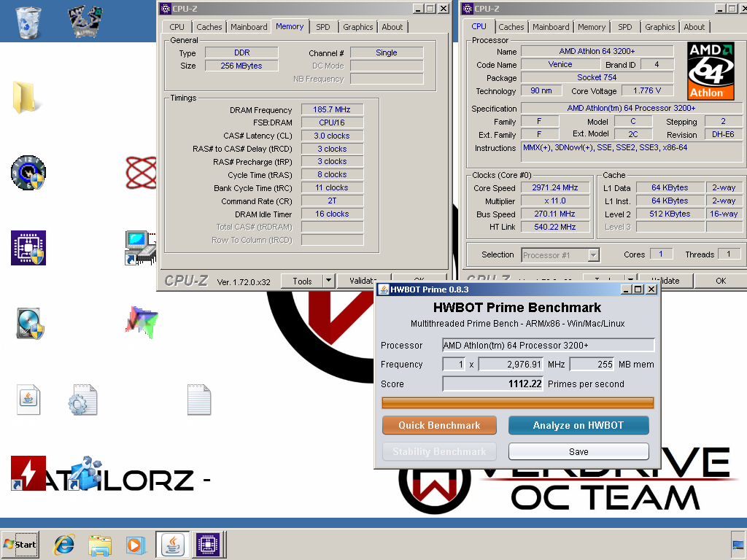This screenshot has height=560, width=747.
Task: Click Analyze on HWBOT button
Action: point(578,425)
